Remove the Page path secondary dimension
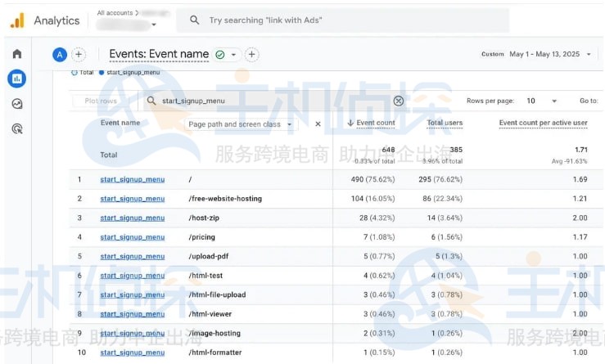The image size is (605, 364). point(318,124)
